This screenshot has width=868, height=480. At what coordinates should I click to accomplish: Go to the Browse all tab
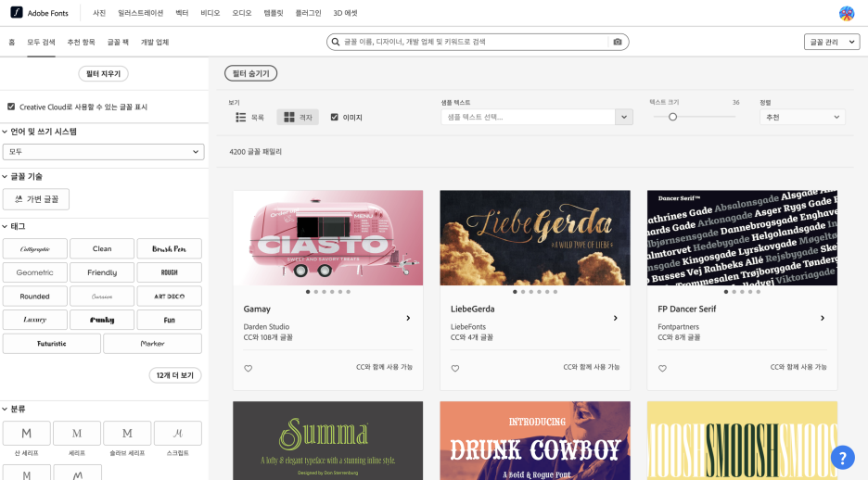click(41, 42)
